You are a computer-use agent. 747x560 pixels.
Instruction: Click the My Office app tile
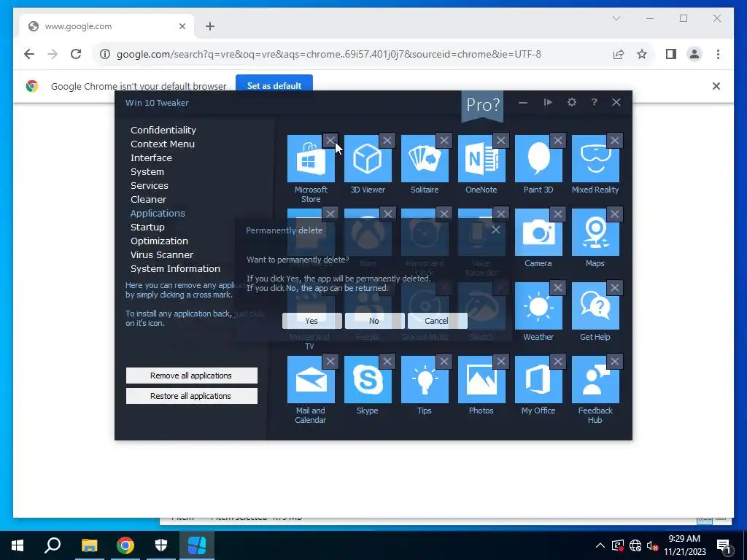pyautogui.click(x=538, y=379)
